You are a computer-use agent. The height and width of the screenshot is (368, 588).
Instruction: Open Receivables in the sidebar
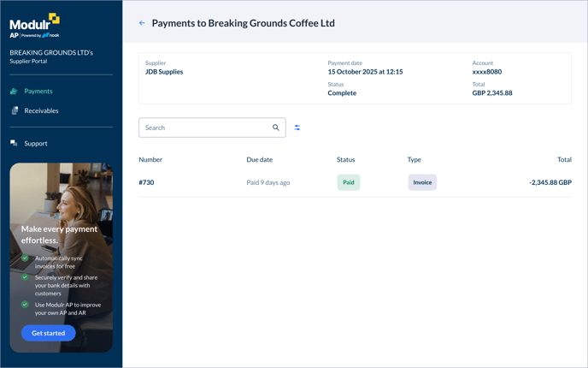tap(41, 110)
